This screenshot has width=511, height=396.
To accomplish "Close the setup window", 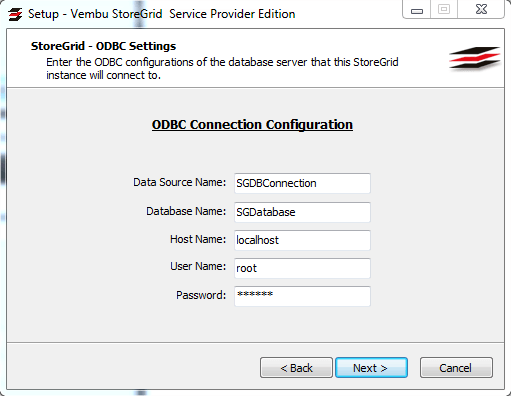I will point(481,9).
